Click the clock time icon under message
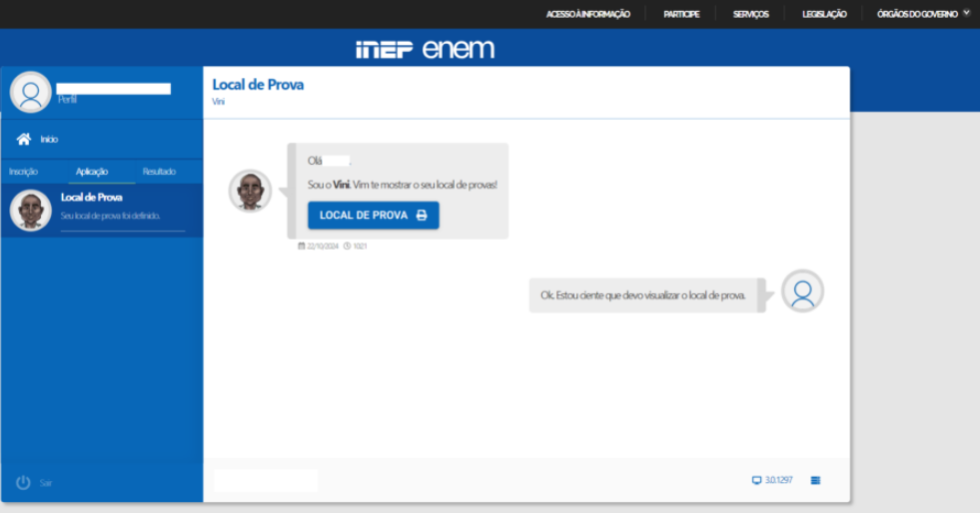 (x=347, y=246)
